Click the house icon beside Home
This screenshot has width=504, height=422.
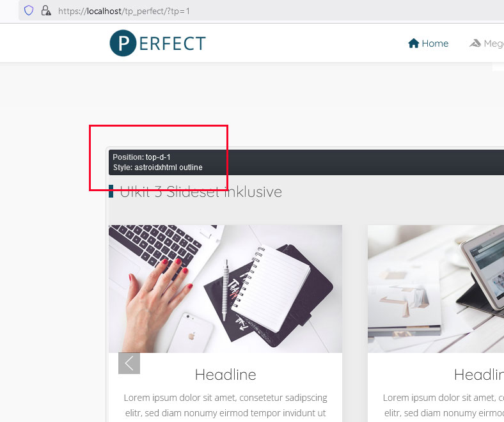click(414, 43)
